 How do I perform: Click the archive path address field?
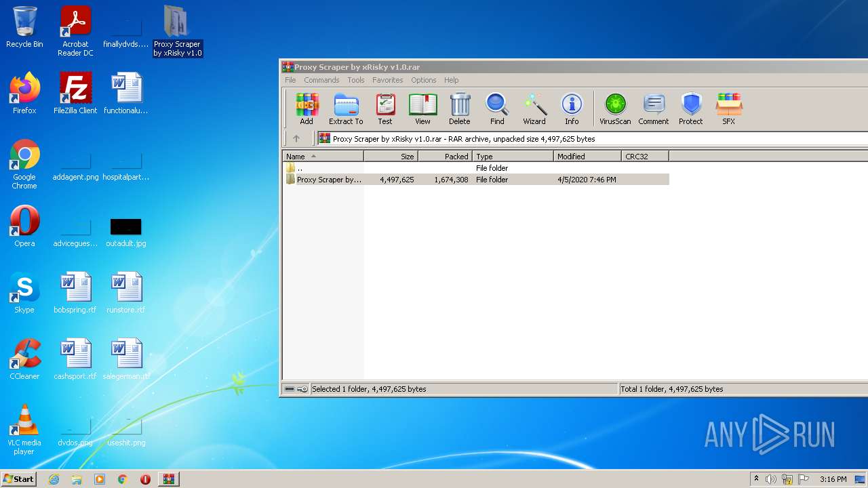click(x=593, y=138)
